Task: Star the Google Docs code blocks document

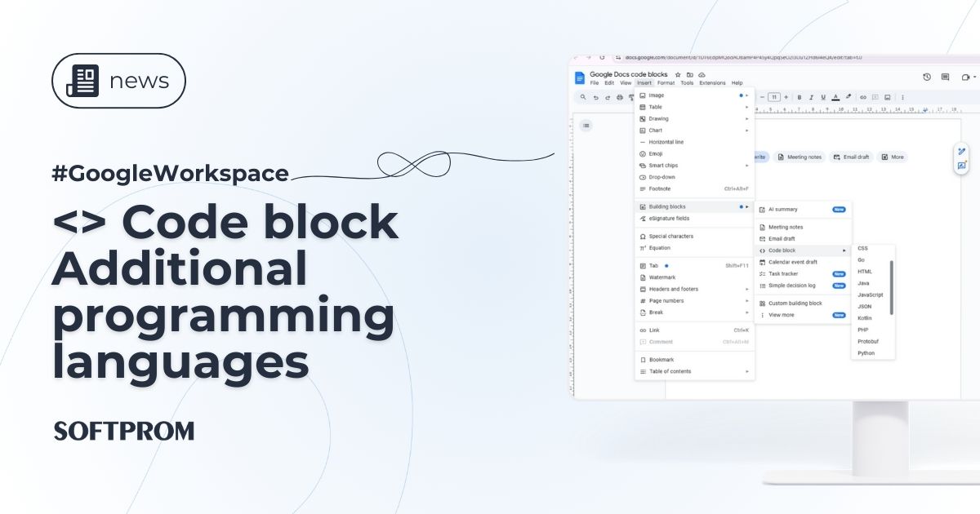Action: 678,74
